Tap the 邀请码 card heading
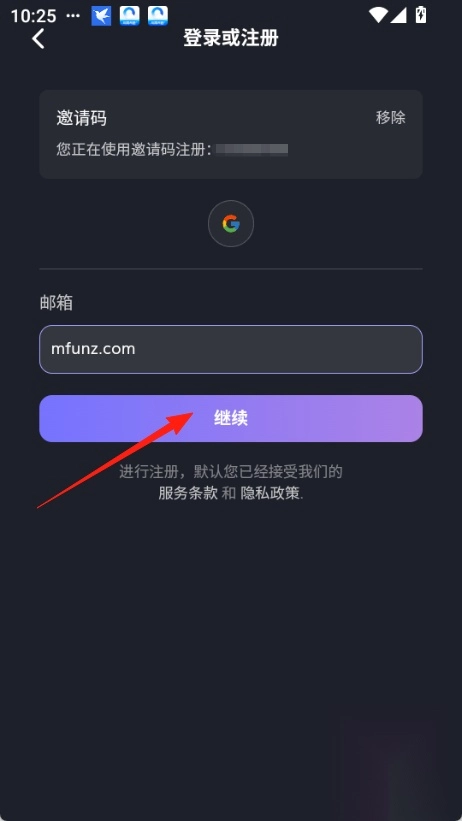The height and width of the screenshot is (821, 462). (x=82, y=118)
